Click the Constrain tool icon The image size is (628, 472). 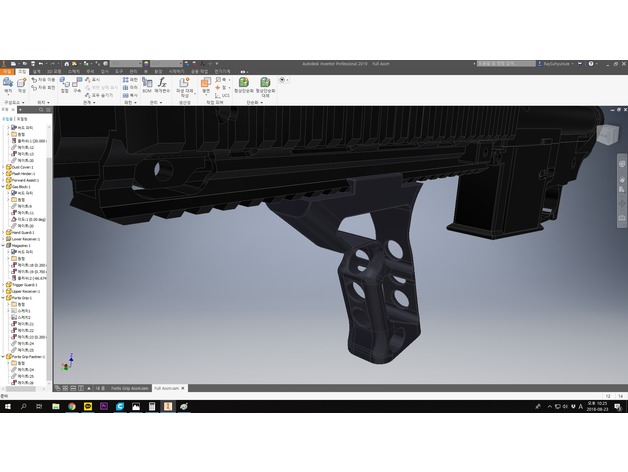point(77,83)
